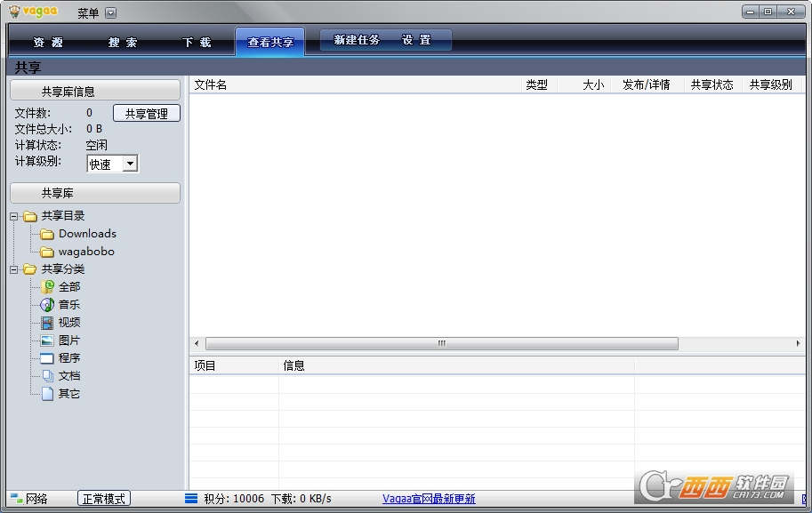Switch to the 搜索 tab
This screenshot has width=812, height=513.
point(122,43)
